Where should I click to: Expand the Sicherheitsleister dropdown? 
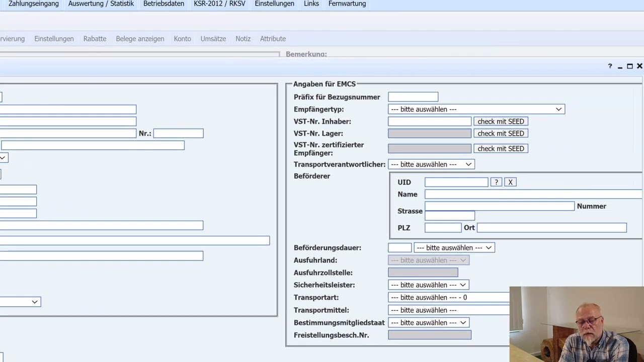tap(429, 285)
